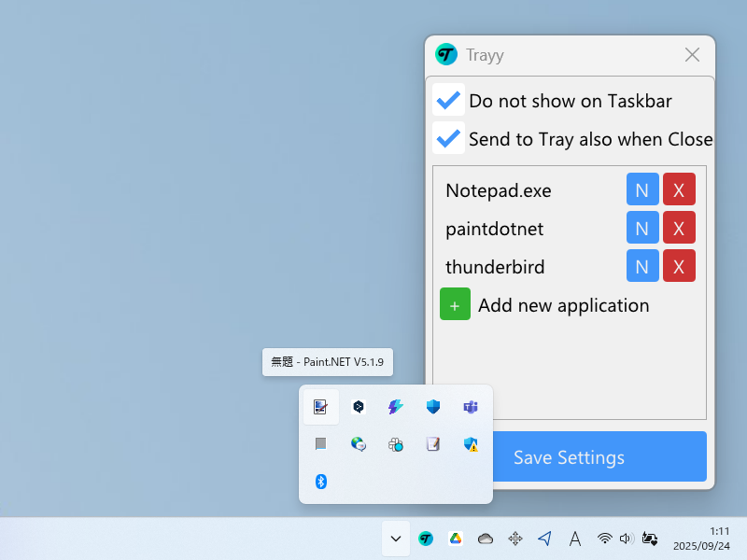
Task: Click the Trayy icon in the taskbar tray
Action: pyautogui.click(x=426, y=539)
